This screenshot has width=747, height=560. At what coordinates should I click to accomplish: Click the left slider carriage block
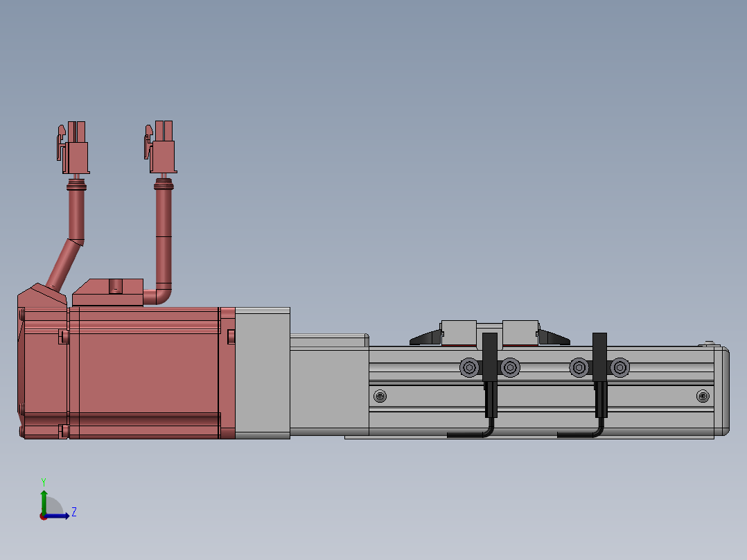[459, 332]
